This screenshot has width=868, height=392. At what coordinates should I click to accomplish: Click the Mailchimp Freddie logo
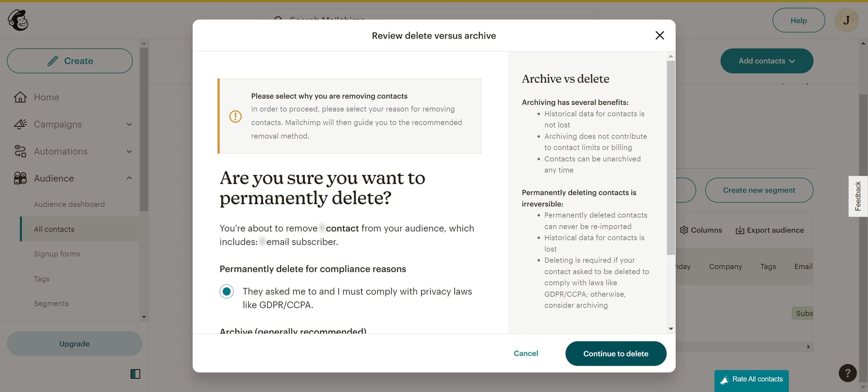[18, 20]
